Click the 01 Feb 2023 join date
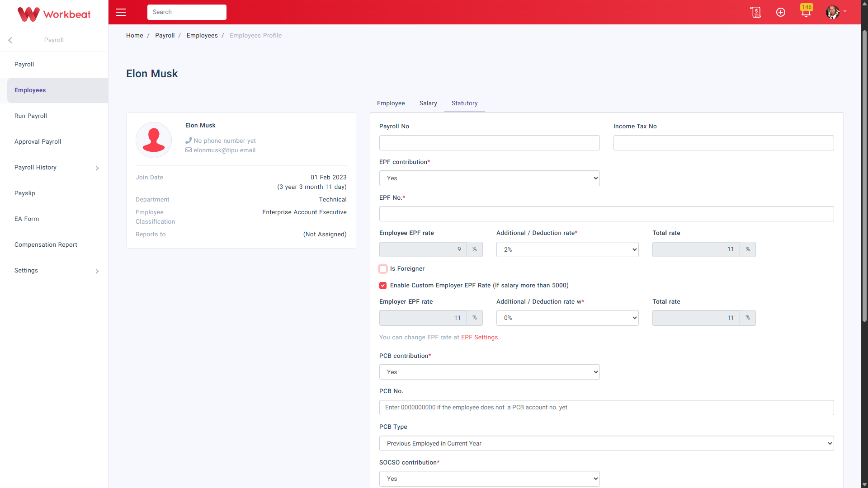The width and height of the screenshot is (868, 488). click(329, 178)
